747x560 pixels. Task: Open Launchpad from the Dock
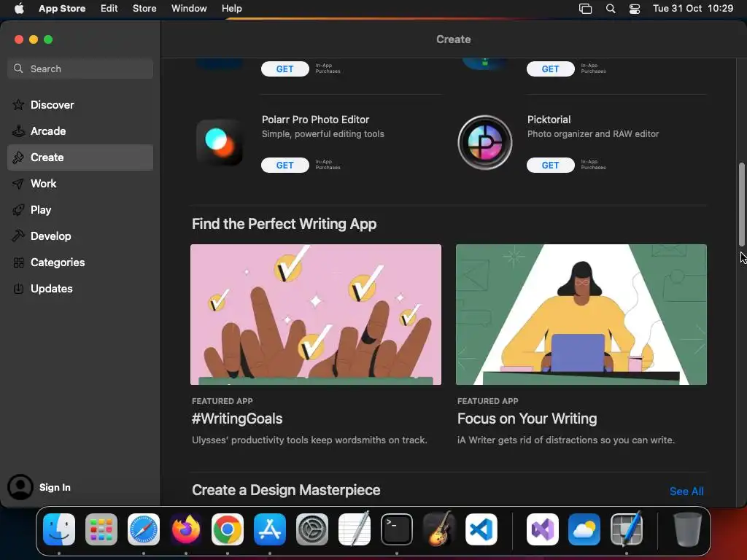(101, 529)
